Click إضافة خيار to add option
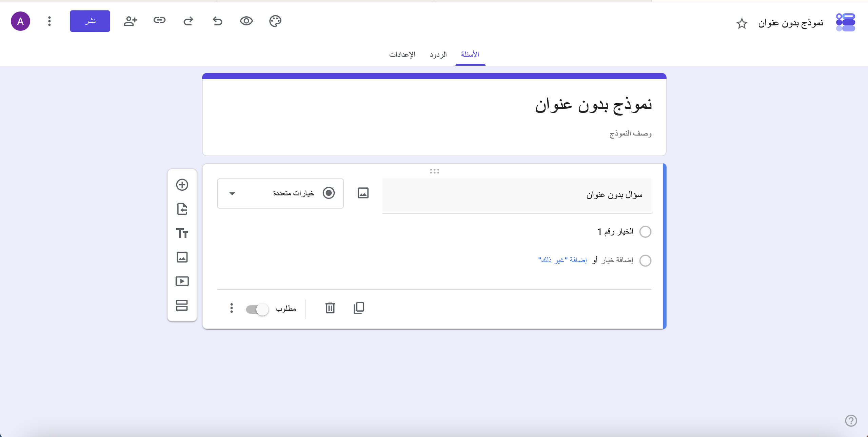This screenshot has width=868, height=437. (x=617, y=260)
